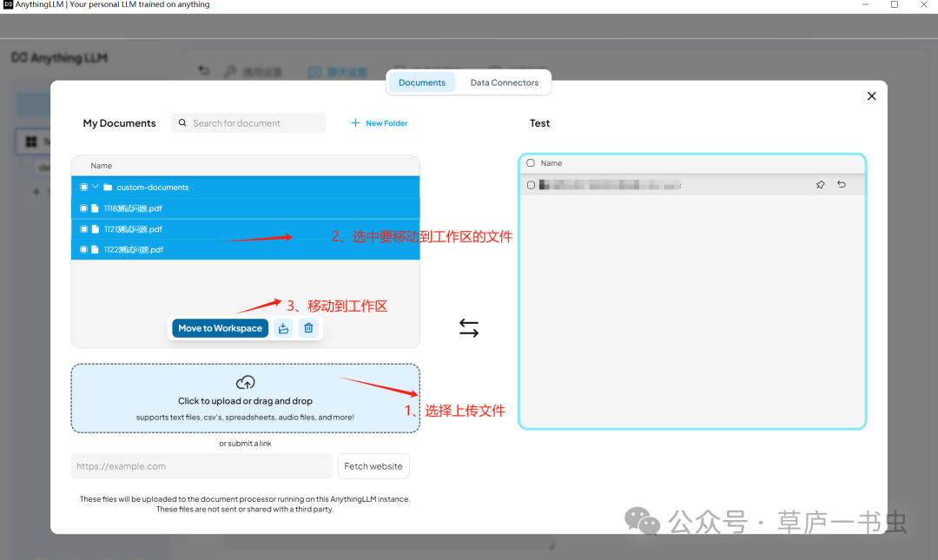Image resolution: width=938 pixels, height=560 pixels.
Task: Minimize the AnythingLLM window
Action: click(866, 5)
